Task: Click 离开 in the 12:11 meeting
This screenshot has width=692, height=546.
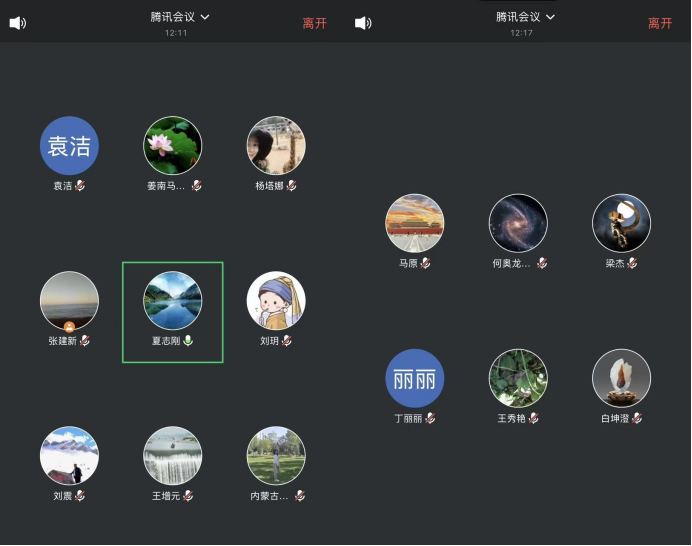Action: [x=315, y=23]
